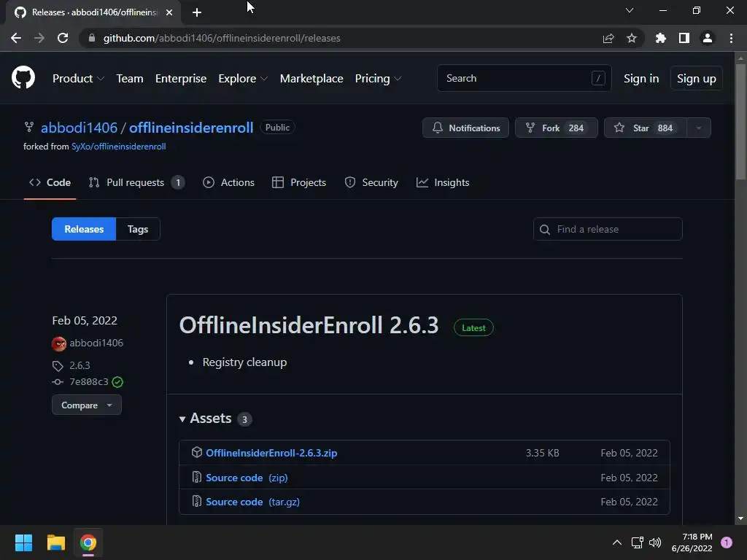Viewport: 747px width, 560px height.
Task: Open the Windows Start menu
Action: 23,542
